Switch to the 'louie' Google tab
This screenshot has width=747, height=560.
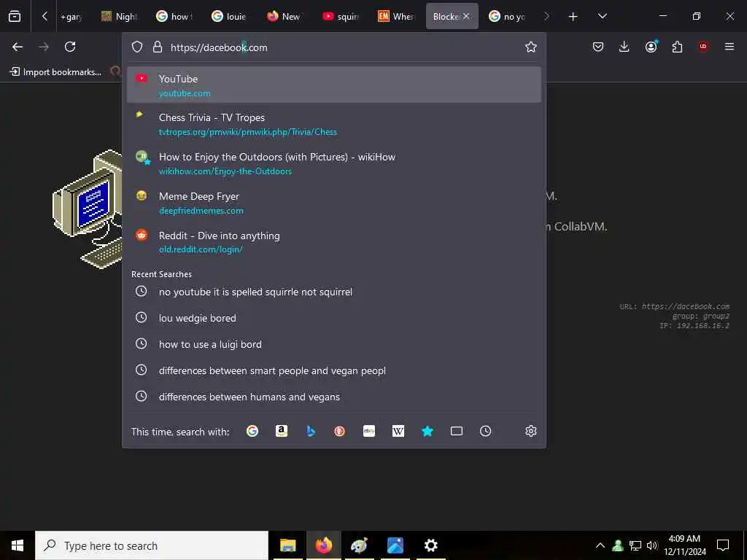click(230, 16)
